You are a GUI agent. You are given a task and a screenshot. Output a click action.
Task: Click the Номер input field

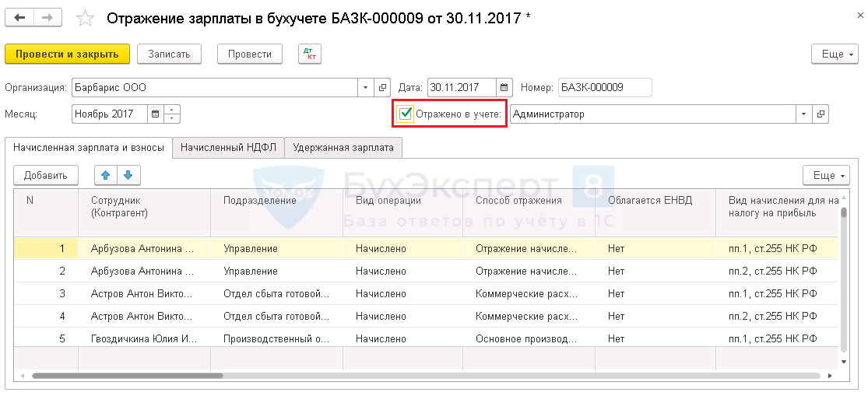click(604, 88)
